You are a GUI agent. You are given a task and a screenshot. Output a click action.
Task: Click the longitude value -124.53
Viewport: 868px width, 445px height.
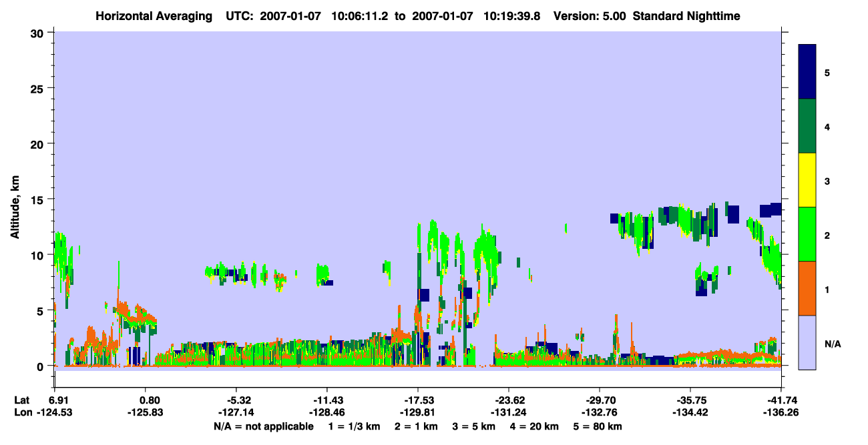55,413
